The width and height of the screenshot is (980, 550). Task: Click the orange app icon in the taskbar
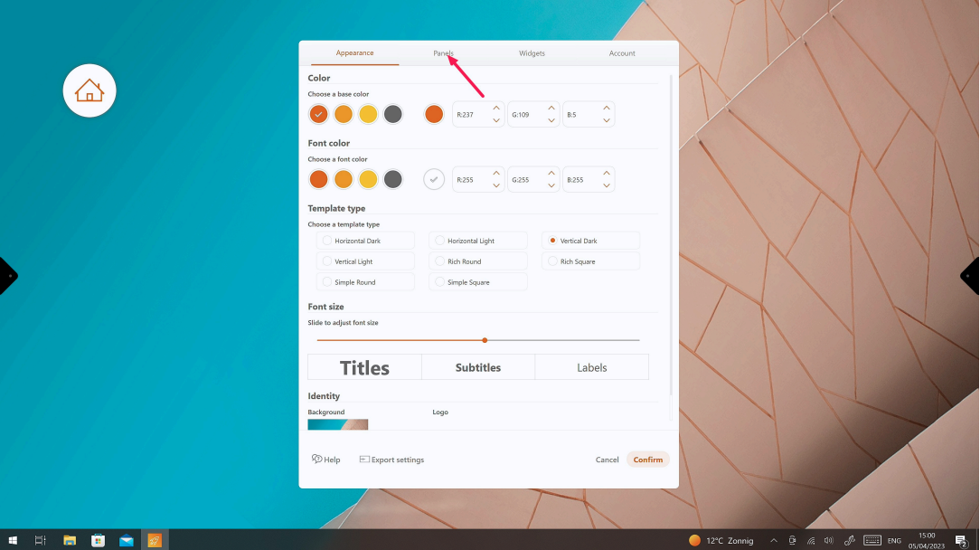point(155,540)
